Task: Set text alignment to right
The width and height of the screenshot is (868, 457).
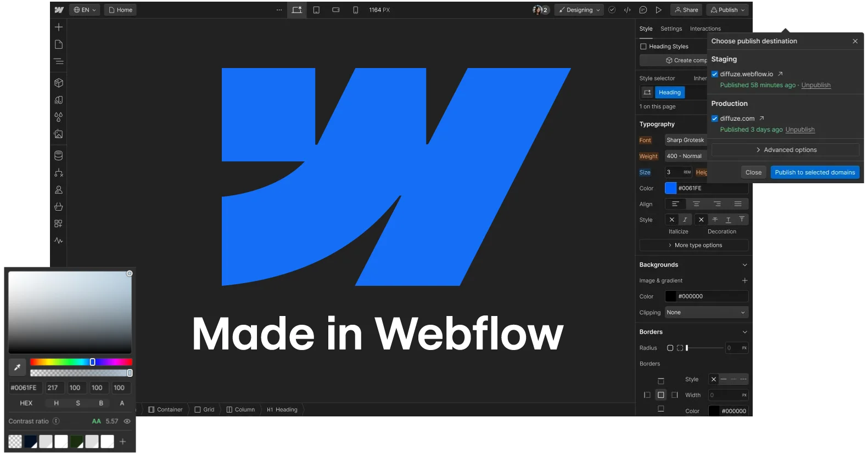Action: tap(717, 204)
